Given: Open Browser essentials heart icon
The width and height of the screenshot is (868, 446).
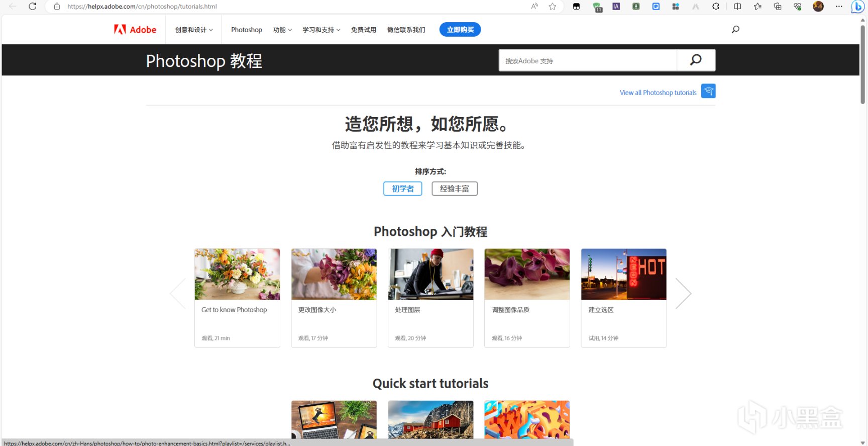Looking at the screenshot, I should pyautogui.click(x=798, y=7).
